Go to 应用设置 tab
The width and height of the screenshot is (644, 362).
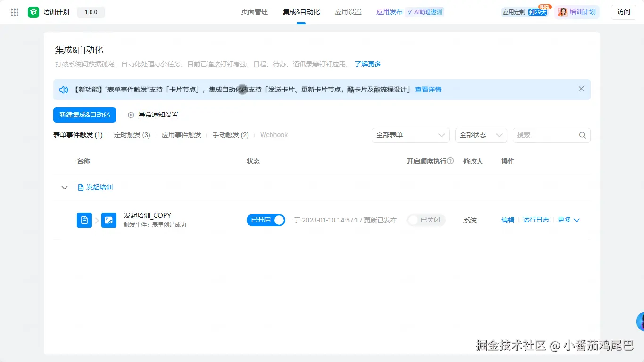coord(348,12)
